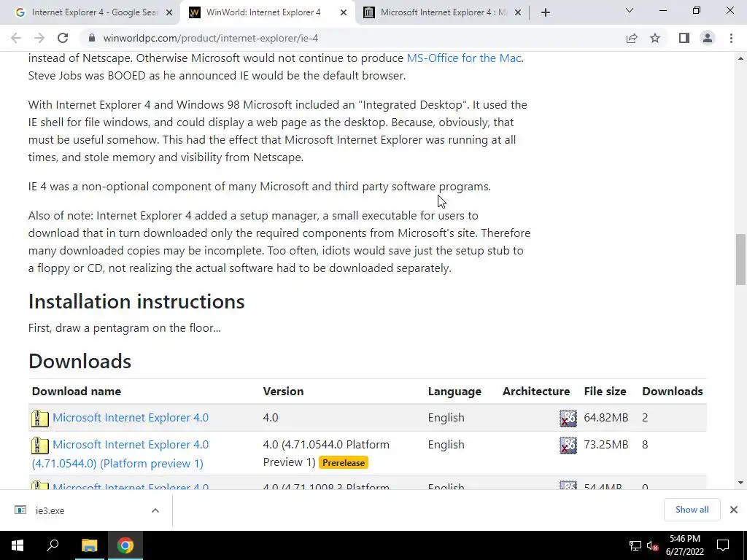The width and height of the screenshot is (747, 560).
Task: View site security lock information
Action: [91, 38]
